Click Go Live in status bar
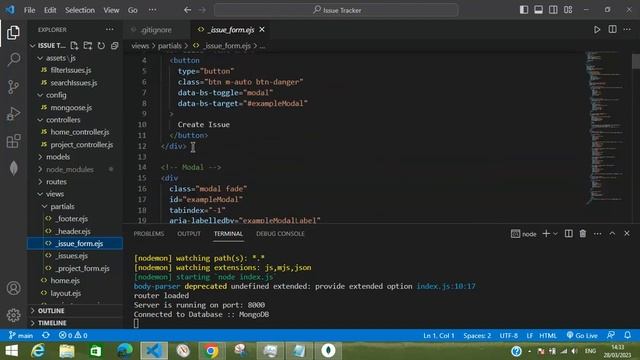Screen dimensions: 640x360 pyautogui.click(x=582, y=336)
